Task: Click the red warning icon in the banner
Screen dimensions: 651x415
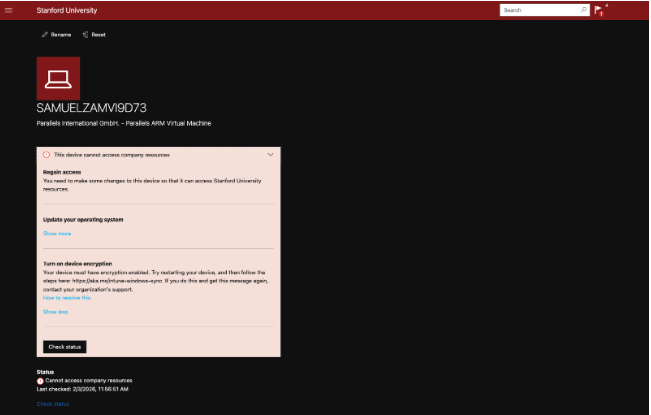Action: click(46, 155)
